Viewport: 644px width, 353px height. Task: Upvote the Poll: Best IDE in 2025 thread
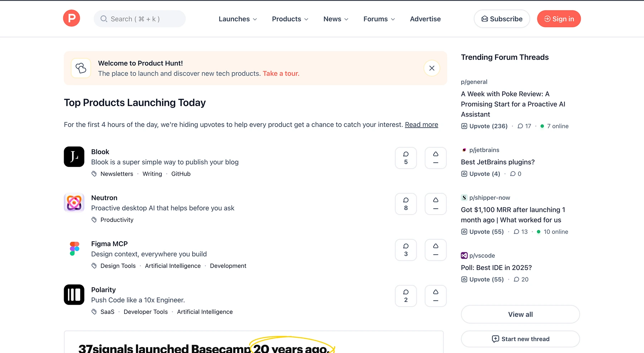click(x=482, y=279)
